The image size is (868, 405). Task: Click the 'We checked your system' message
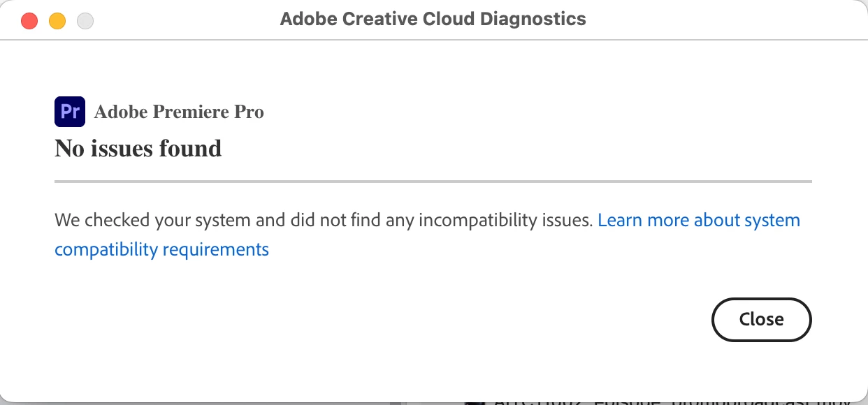pos(210,221)
